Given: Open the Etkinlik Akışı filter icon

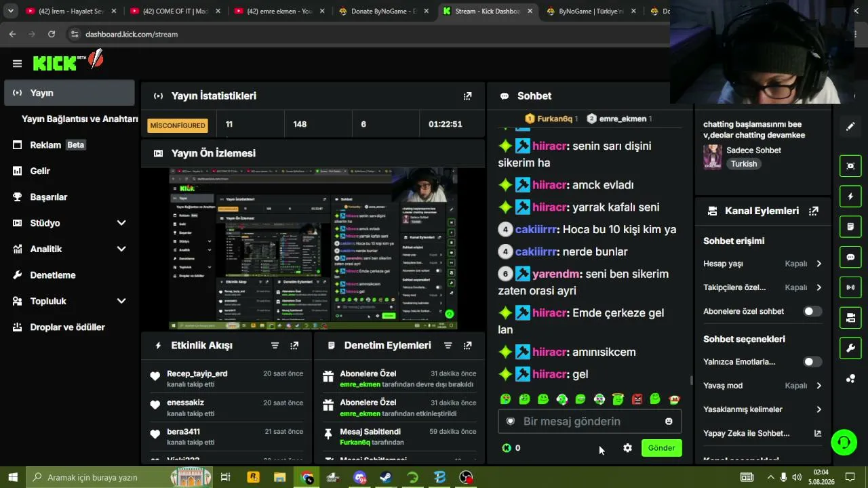Looking at the screenshot, I should tap(275, 346).
